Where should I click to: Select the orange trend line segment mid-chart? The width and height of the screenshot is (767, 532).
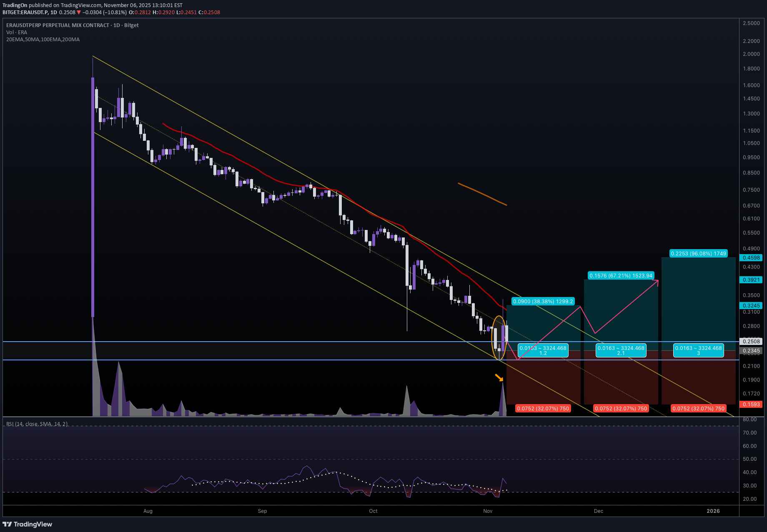pyautogui.click(x=481, y=194)
